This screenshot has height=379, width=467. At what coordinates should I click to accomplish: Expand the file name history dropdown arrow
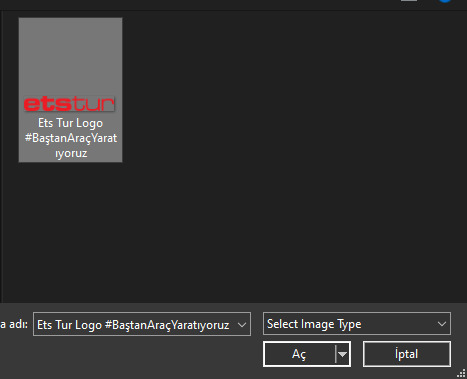242,324
